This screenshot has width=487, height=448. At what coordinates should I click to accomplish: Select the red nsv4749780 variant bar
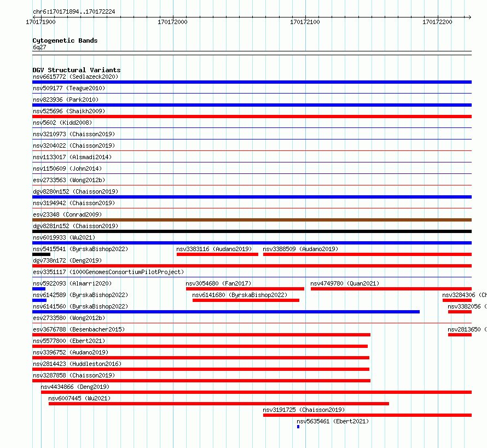pyautogui.click(x=391, y=289)
